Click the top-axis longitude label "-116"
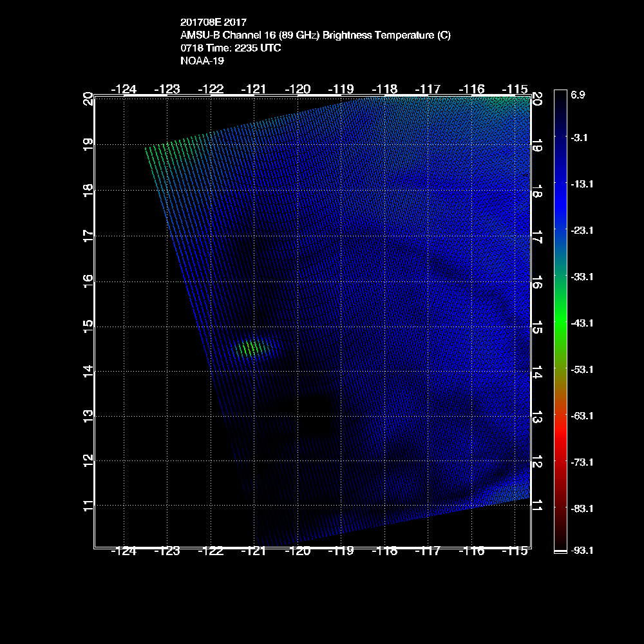Viewport: 644px width, 644px height. (x=471, y=89)
